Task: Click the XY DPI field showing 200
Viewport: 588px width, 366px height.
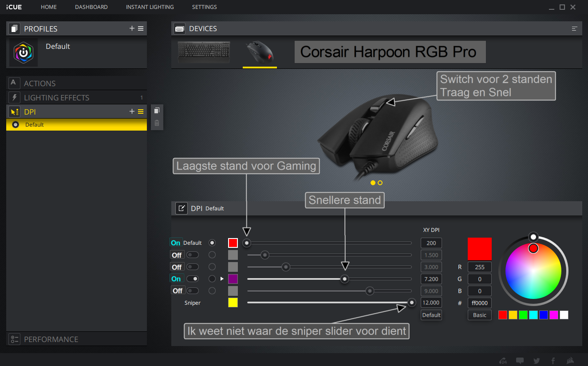Action: (431, 243)
